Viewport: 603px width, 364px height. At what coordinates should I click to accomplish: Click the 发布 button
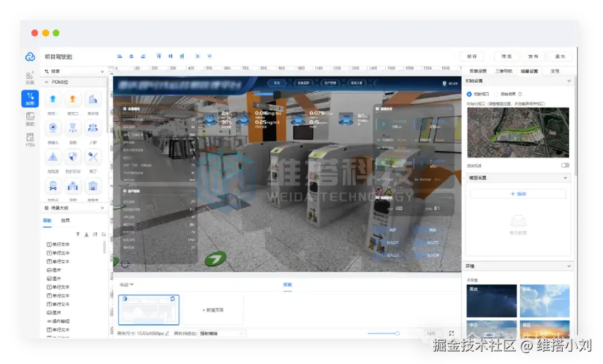pos(533,56)
